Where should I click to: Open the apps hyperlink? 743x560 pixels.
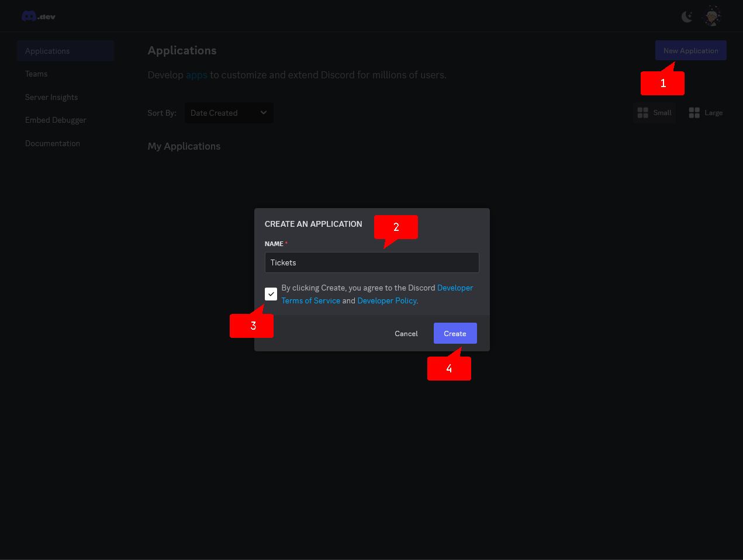pyautogui.click(x=196, y=75)
